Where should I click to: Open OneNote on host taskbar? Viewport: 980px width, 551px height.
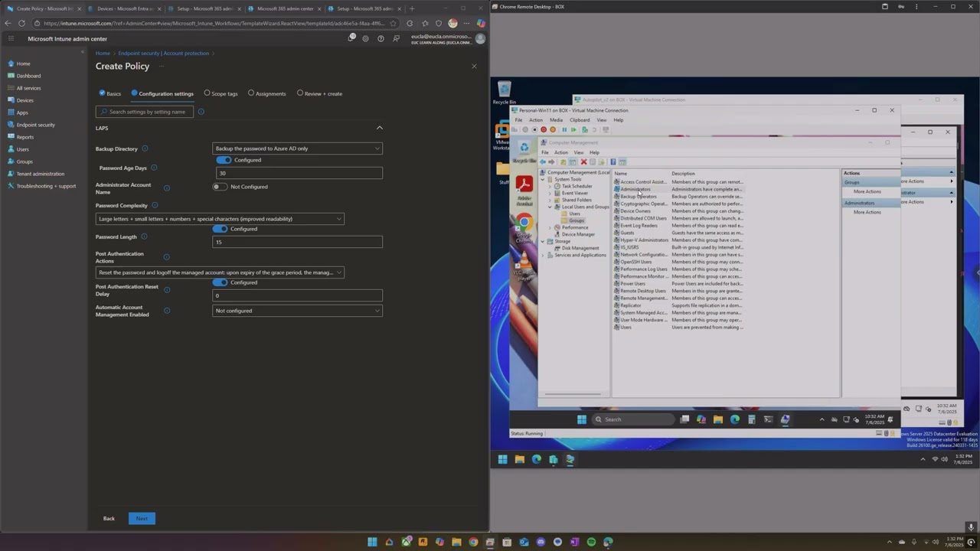[x=574, y=542]
